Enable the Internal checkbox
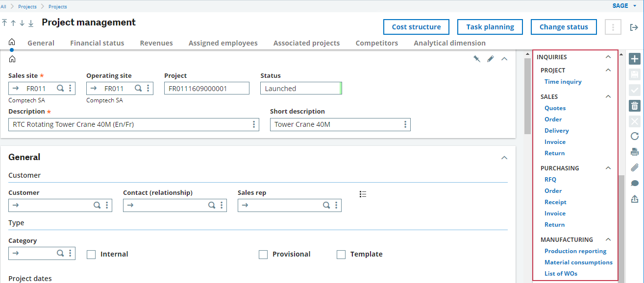 coord(91,255)
